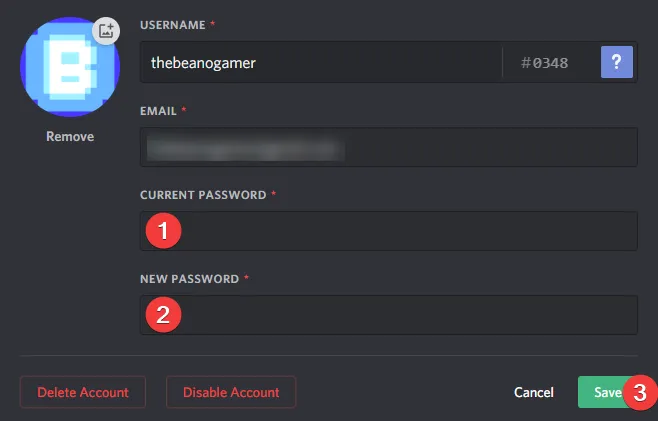Save the account changes

point(603,393)
